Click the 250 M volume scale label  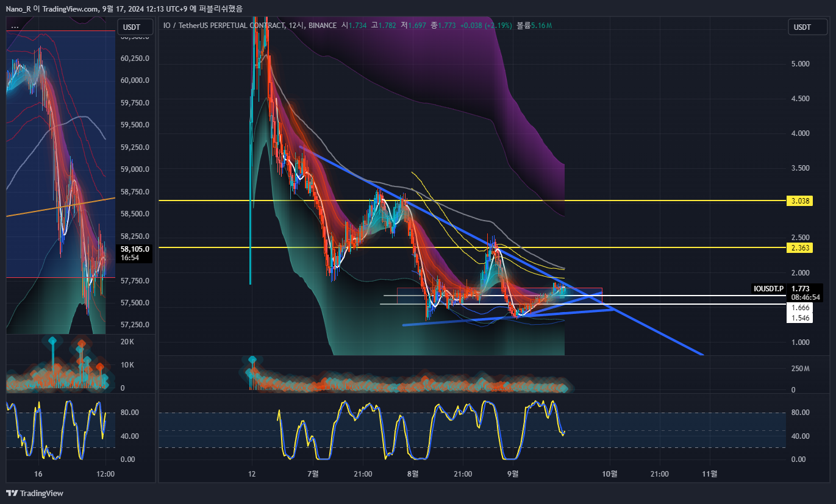tap(800, 369)
